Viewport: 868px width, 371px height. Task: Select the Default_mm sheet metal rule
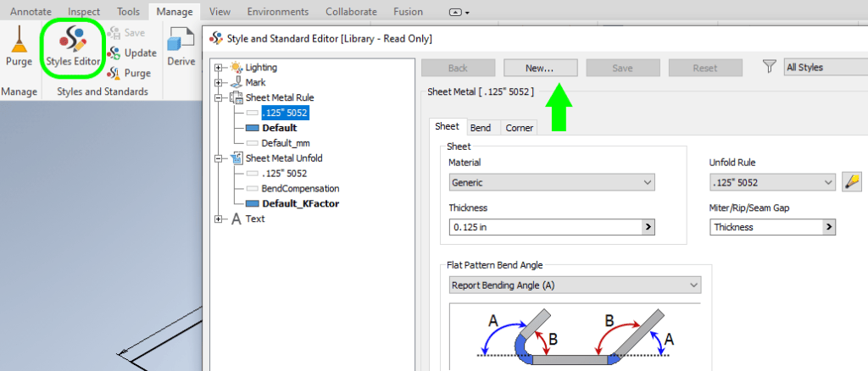coord(286,143)
